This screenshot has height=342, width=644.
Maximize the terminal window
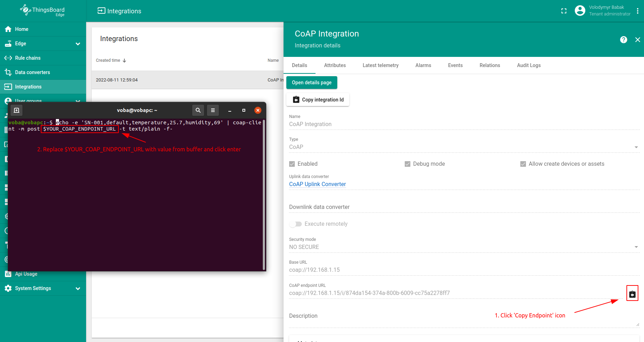click(x=244, y=110)
